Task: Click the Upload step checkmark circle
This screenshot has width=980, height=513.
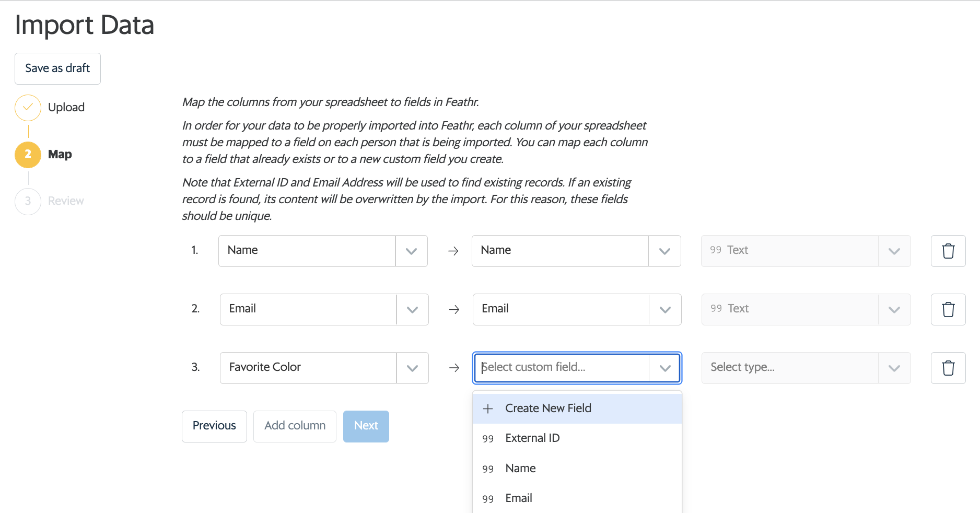Action: click(28, 108)
